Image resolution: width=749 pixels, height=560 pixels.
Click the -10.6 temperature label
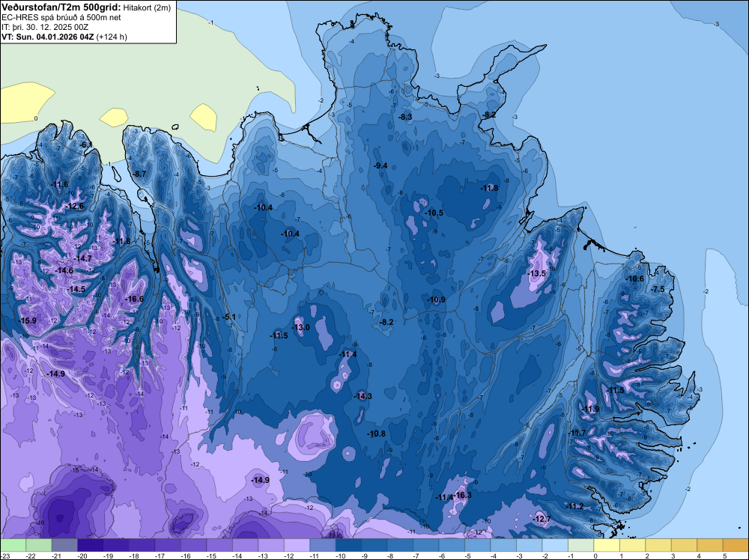point(635,279)
